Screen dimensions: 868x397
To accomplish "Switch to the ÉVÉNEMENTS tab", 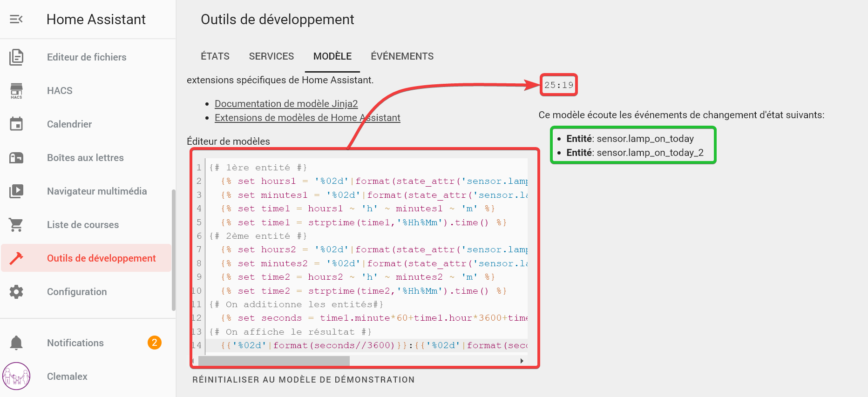I will click(x=402, y=56).
